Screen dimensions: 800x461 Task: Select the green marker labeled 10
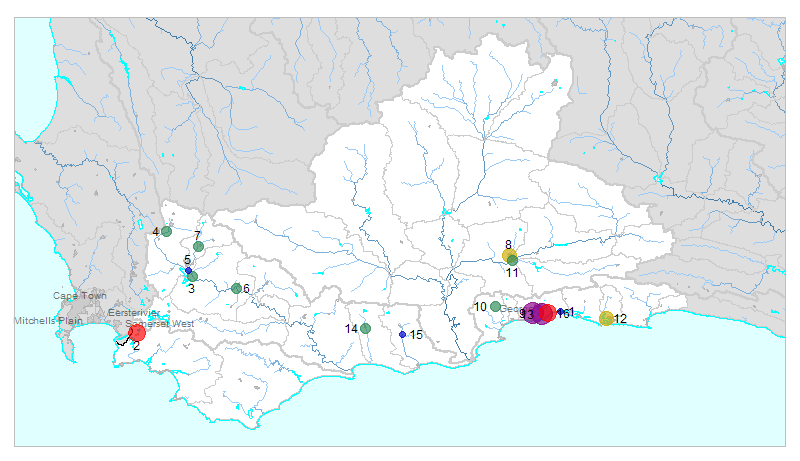[x=495, y=306]
